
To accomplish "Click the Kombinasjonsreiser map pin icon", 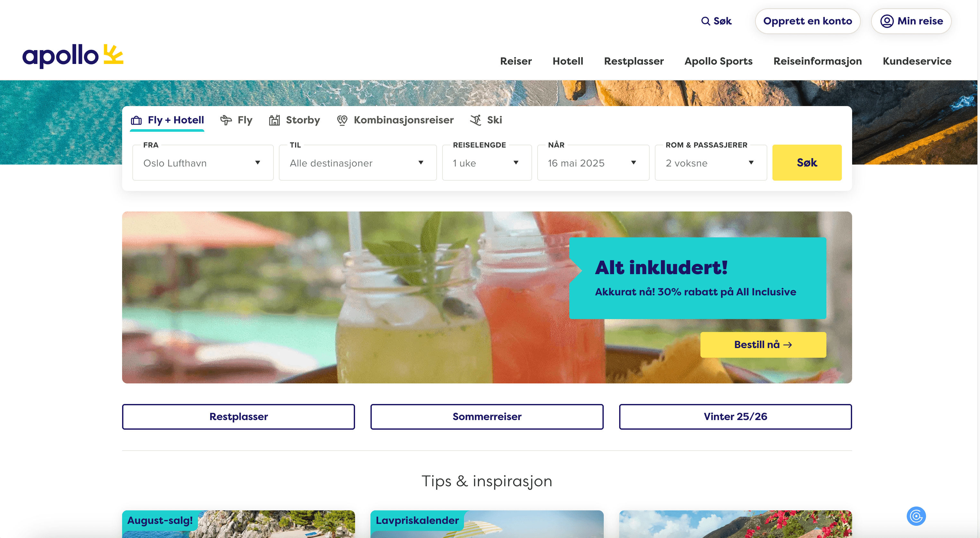I will [342, 120].
